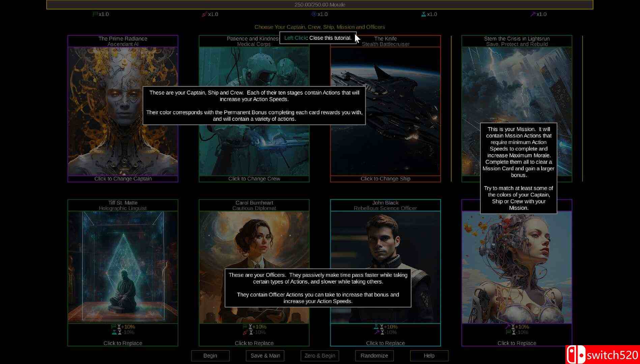The image size is (640, 364).
Task: Change captain via The Prime Radiance card
Action: click(123, 179)
